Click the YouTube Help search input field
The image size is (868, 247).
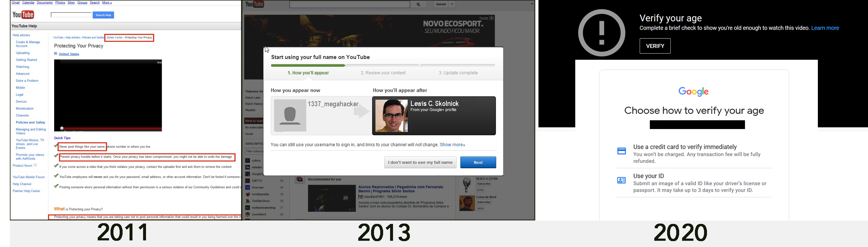(x=71, y=15)
